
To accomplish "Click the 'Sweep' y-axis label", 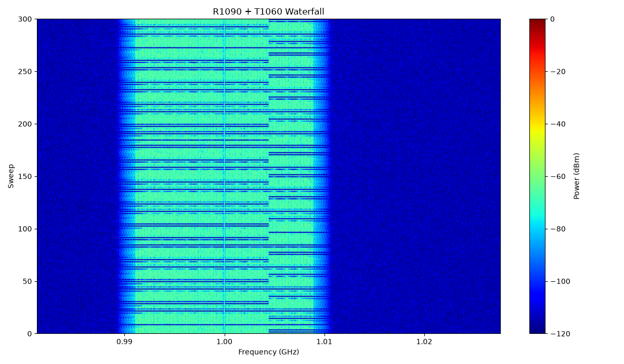I will click(x=11, y=176).
